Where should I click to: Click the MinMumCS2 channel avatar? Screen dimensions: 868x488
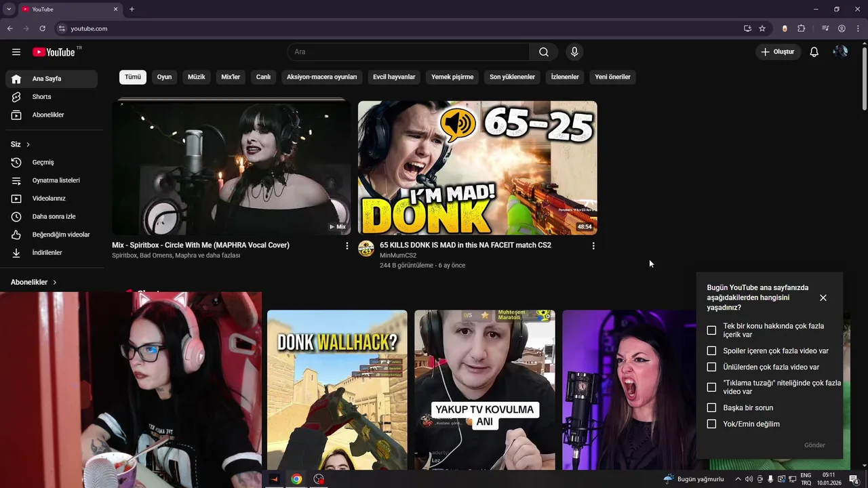tap(366, 249)
